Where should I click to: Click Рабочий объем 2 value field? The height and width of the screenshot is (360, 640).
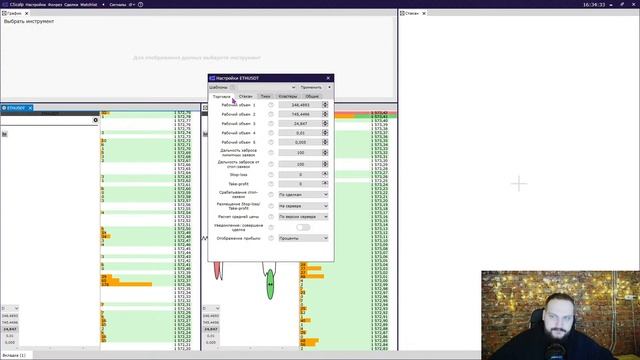click(x=300, y=114)
